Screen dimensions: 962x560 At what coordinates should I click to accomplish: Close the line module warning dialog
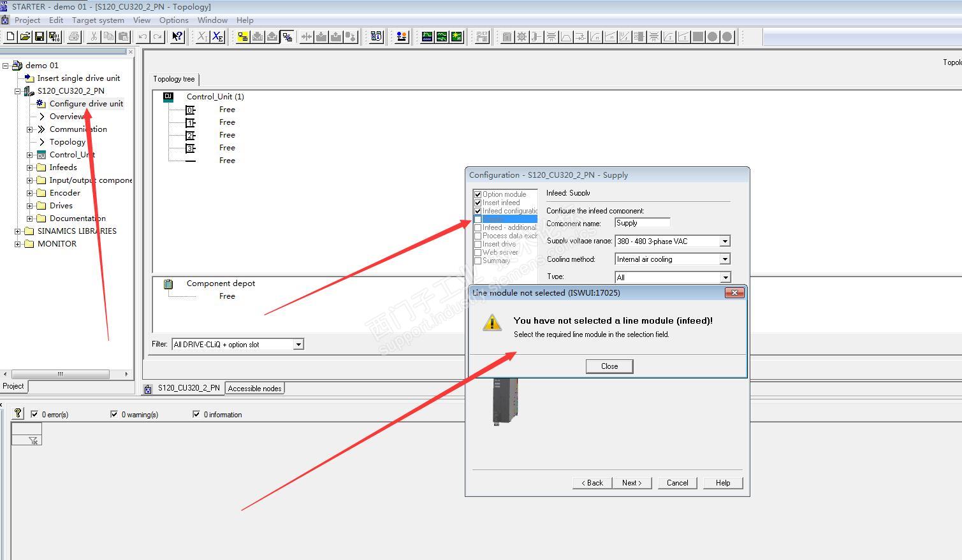point(609,366)
